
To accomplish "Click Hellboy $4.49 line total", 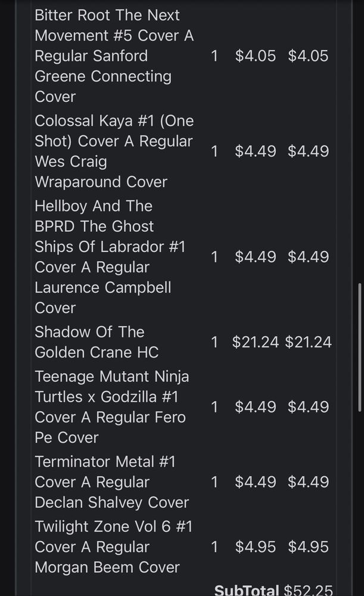I will pos(308,256).
